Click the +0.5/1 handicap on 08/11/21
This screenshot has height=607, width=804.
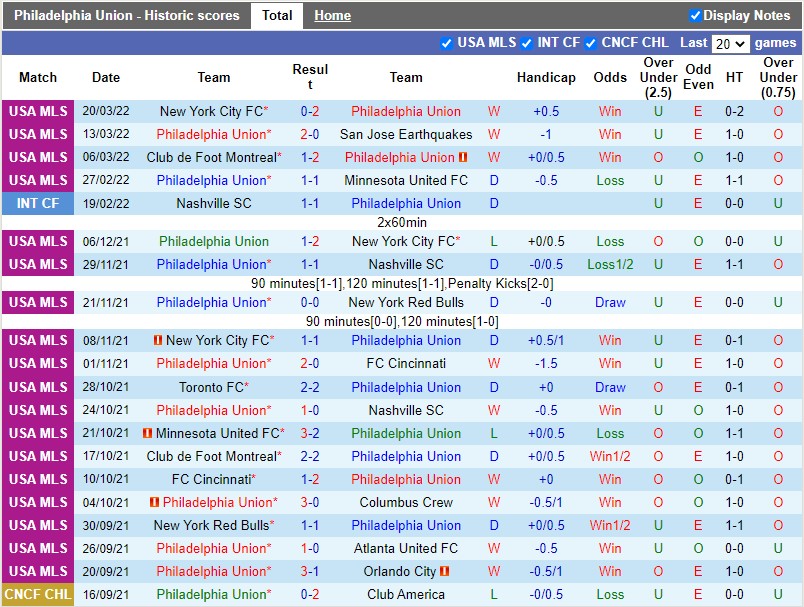[x=546, y=340]
